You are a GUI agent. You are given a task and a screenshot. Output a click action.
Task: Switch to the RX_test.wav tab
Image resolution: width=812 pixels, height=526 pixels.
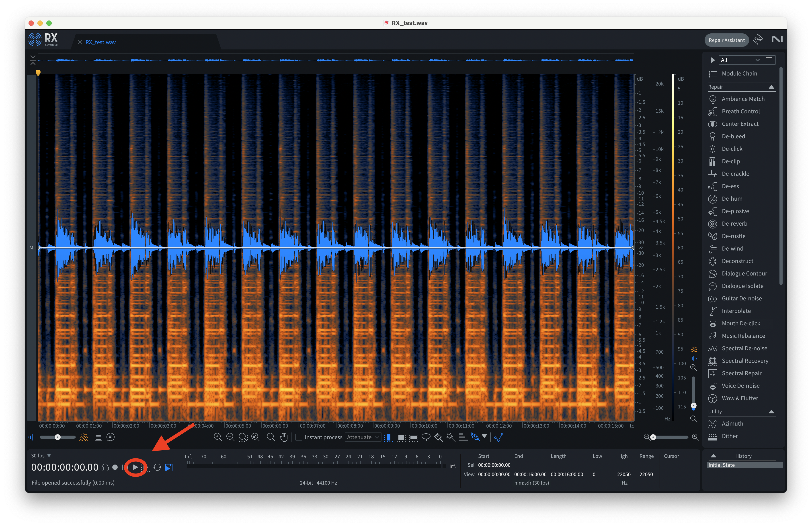100,42
